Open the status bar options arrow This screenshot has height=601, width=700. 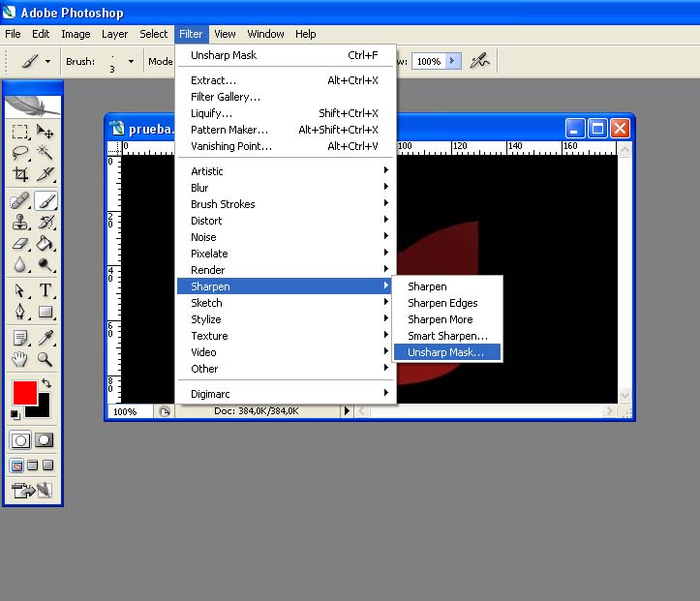(347, 411)
